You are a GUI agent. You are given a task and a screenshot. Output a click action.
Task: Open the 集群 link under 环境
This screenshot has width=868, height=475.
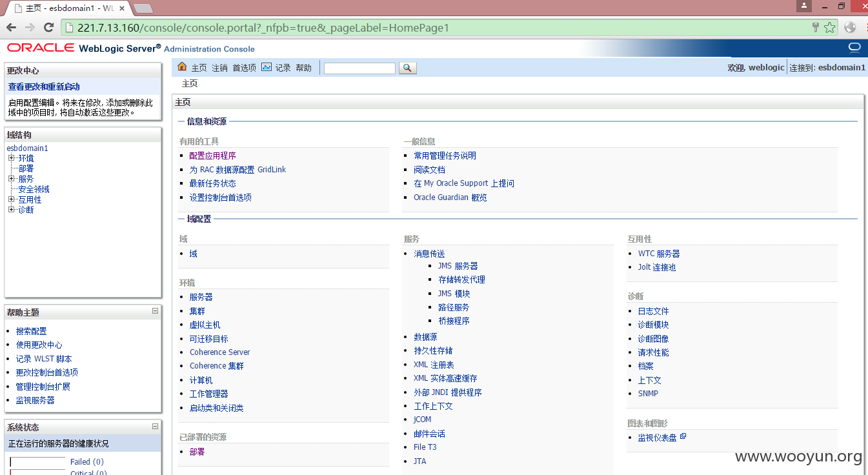point(197,311)
